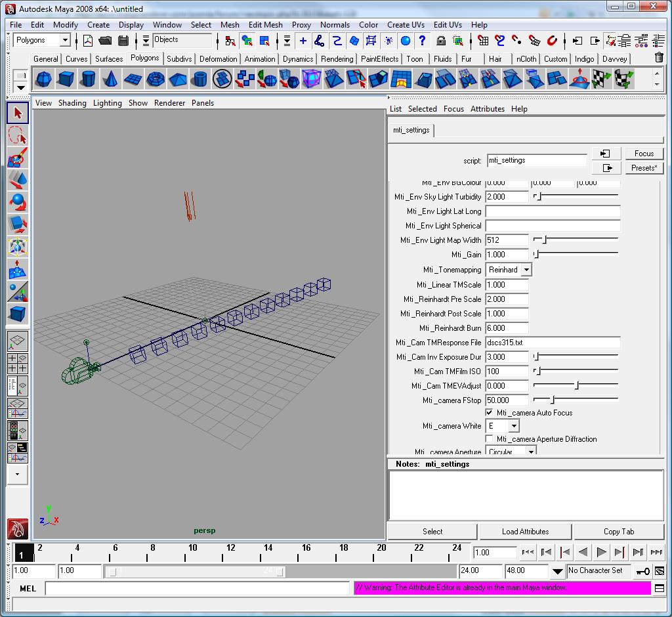
Task: Click the Presets* button
Action: click(644, 168)
